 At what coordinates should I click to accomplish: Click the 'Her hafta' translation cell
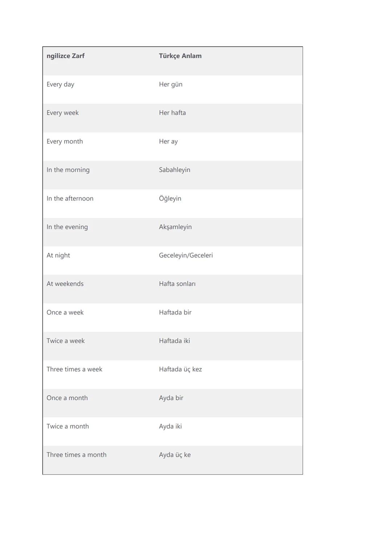pos(172,113)
